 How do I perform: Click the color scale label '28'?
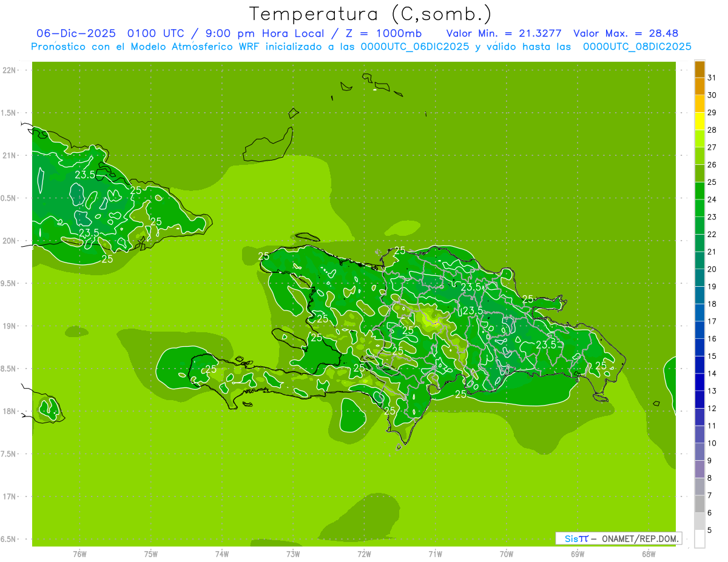tap(712, 130)
